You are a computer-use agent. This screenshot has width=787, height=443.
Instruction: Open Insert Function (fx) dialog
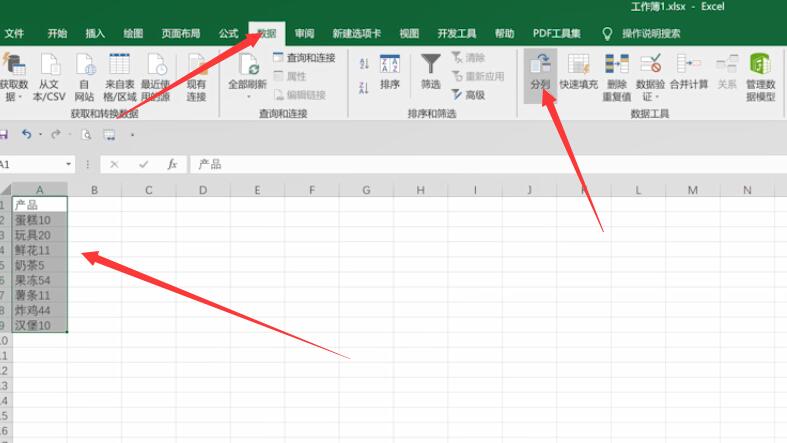click(172, 164)
